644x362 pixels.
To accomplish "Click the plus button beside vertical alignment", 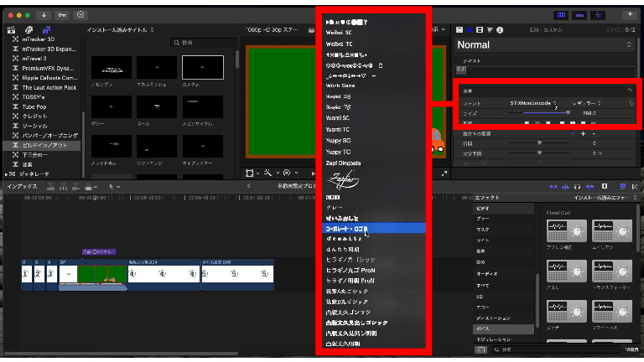I will pos(583,134).
